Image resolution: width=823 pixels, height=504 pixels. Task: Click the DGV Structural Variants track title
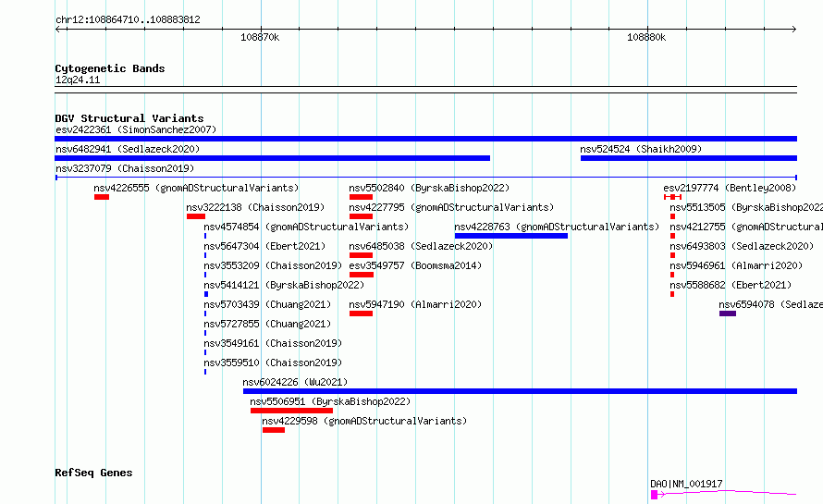129,118
